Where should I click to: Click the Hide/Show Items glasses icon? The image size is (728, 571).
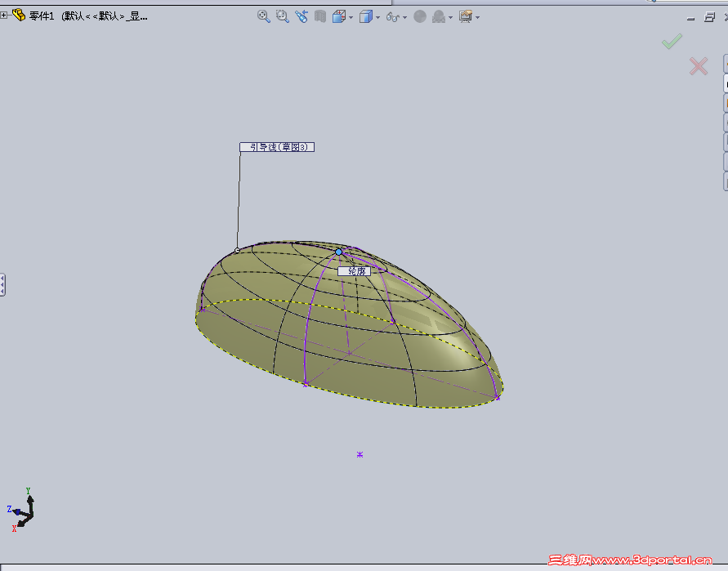[x=393, y=17]
